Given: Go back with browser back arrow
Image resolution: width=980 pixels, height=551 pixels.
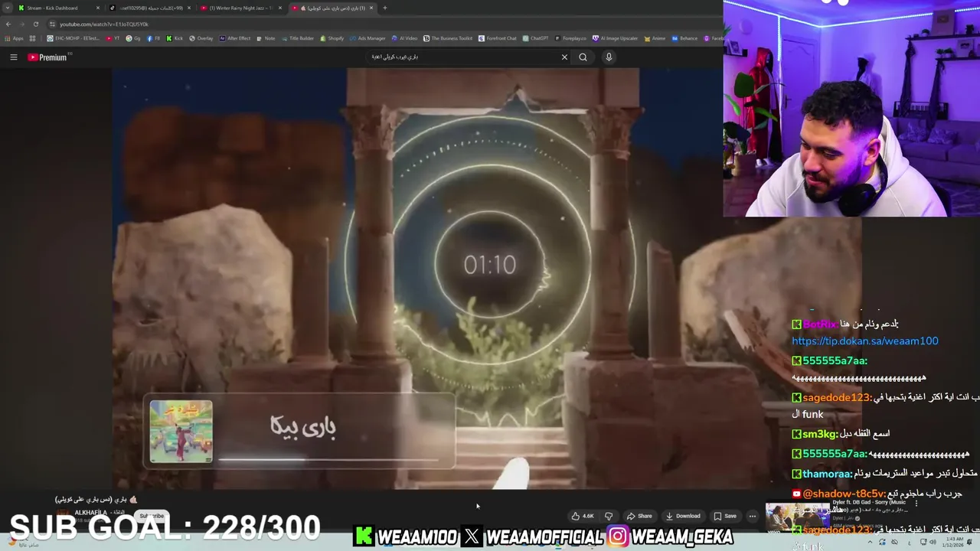Looking at the screenshot, I should (x=8, y=24).
